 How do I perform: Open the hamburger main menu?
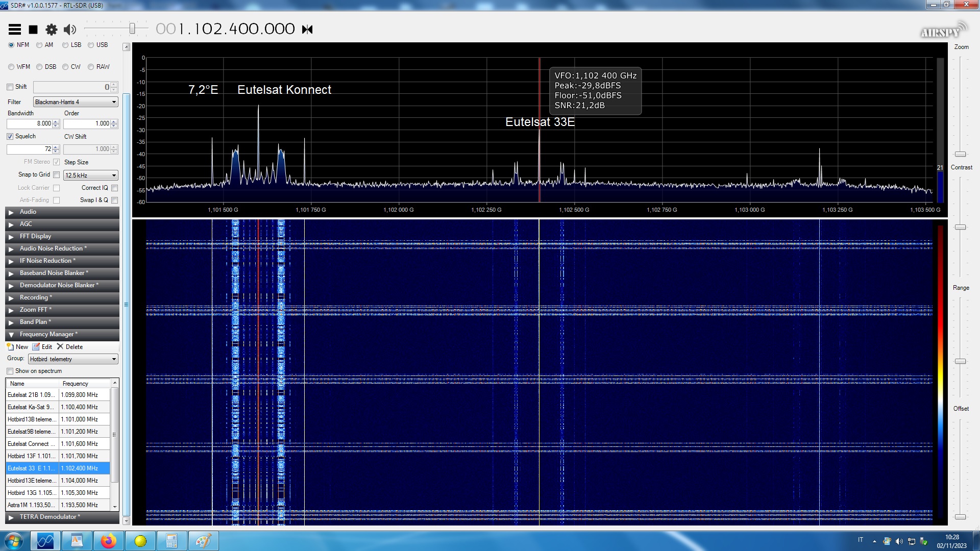(15, 30)
